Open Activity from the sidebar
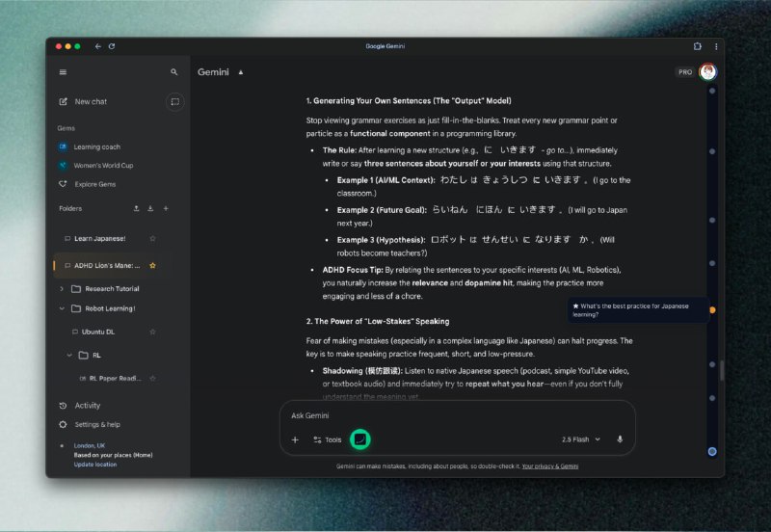771x532 pixels. coord(87,406)
